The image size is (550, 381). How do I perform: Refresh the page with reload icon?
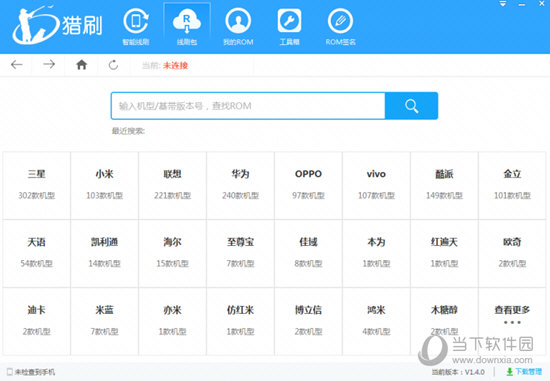pyautogui.click(x=113, y=65)
